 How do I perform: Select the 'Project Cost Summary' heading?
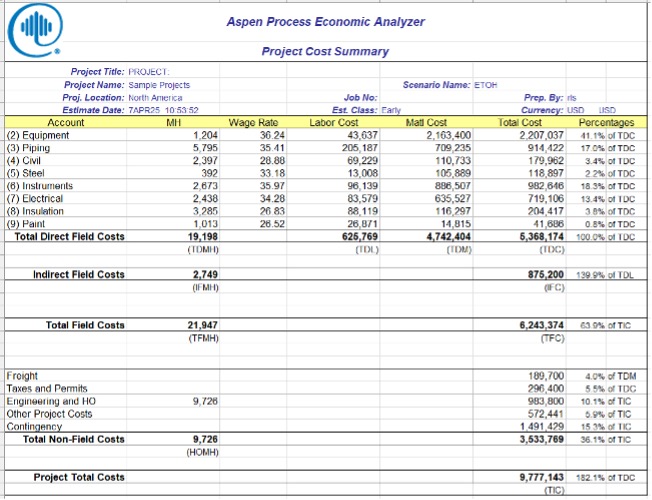point(325,51)
